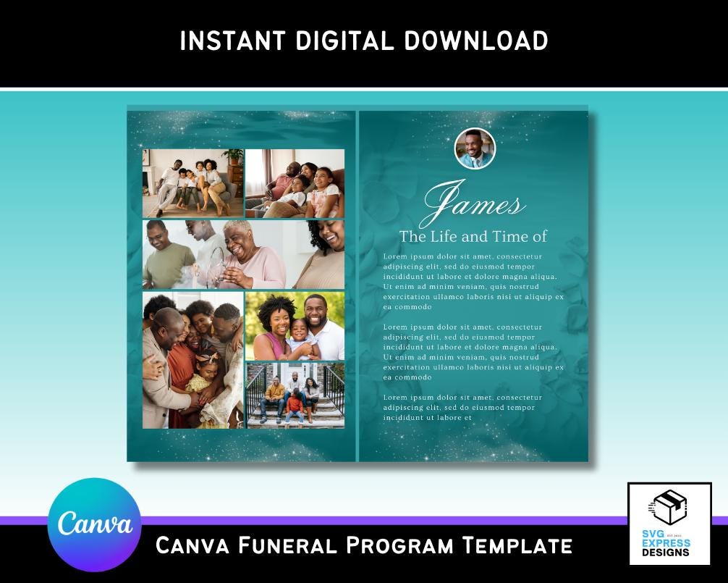Select the family on porch steps photo

click(x=297, y=395)
